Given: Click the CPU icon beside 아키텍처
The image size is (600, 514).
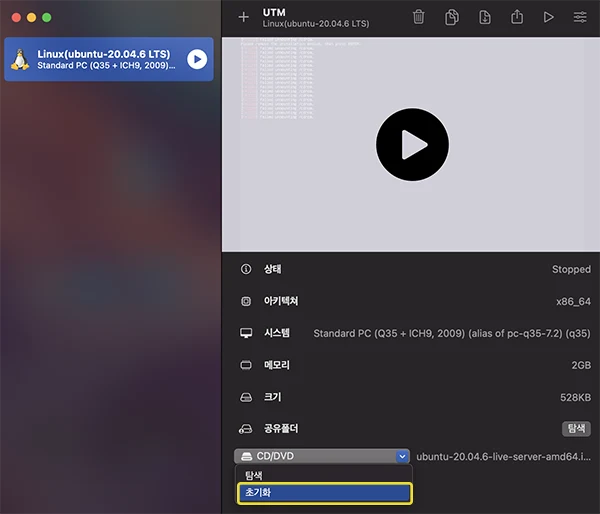Looking at the screenshot, I should pos(246,301).
